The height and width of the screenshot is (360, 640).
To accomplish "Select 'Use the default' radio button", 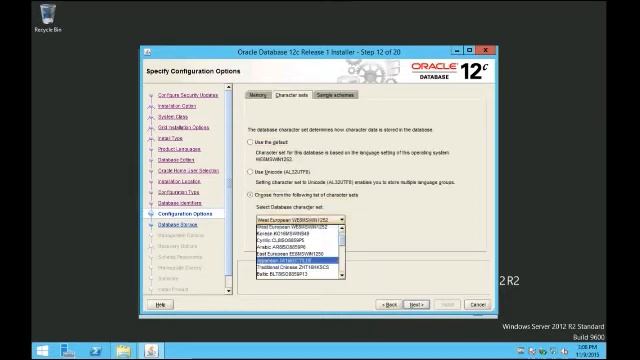I will (250, 142).
